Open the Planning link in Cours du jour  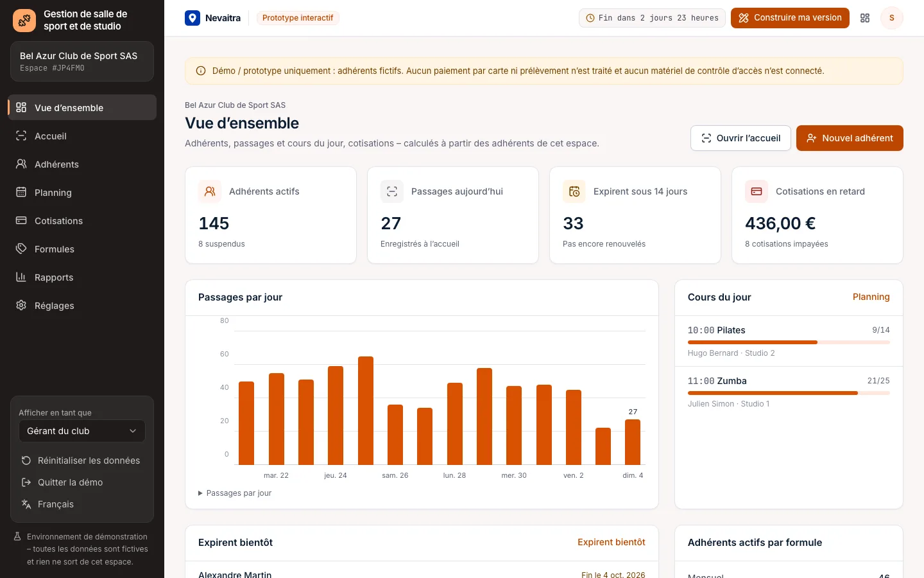(871, 297)
